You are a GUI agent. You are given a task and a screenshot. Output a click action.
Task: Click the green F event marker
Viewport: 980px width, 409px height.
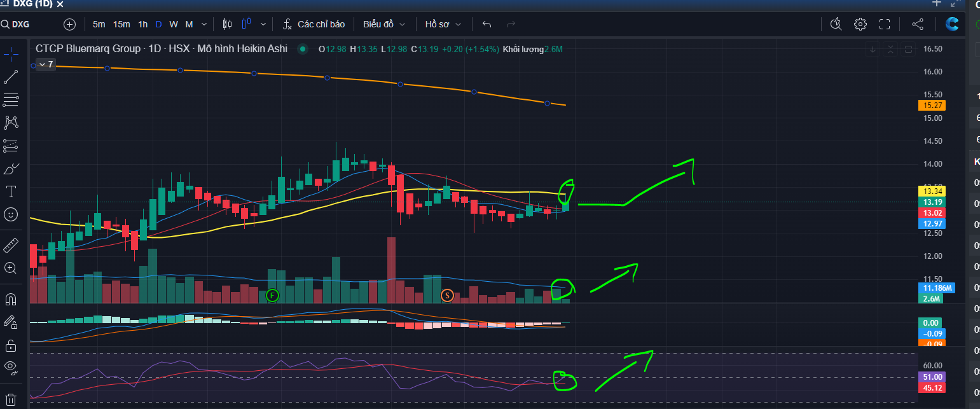click(x=272, y=295)
